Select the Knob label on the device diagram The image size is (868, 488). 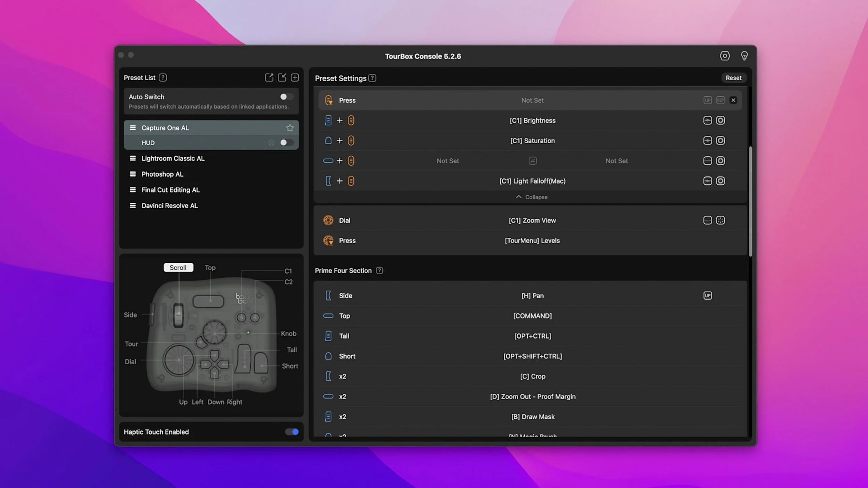(x=289, y=334)
